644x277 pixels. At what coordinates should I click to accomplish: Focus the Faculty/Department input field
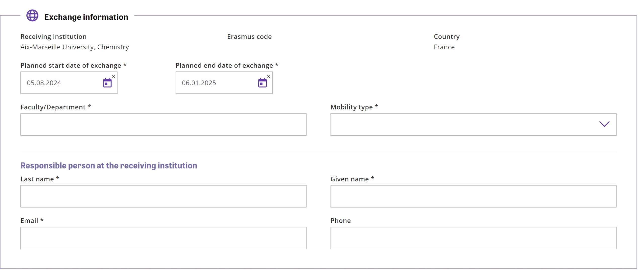tap(163, 124)
